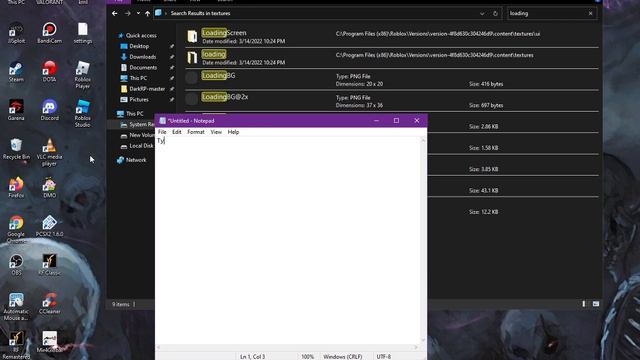The width and height of the screenshot is (640, 360).
Task: Launch CCleaner desktop shortcut
Action: pyautogui.click(x=49, y=304)
